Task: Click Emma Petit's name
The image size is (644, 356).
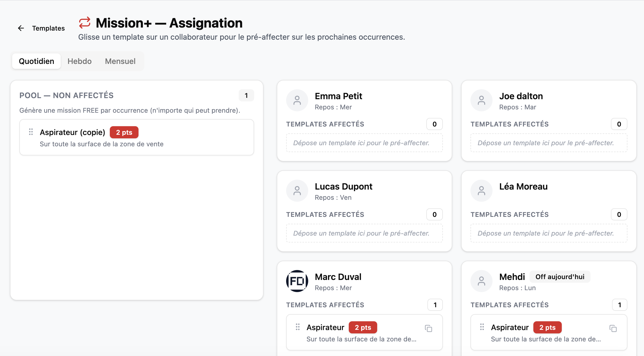Action: pos(339,96)
